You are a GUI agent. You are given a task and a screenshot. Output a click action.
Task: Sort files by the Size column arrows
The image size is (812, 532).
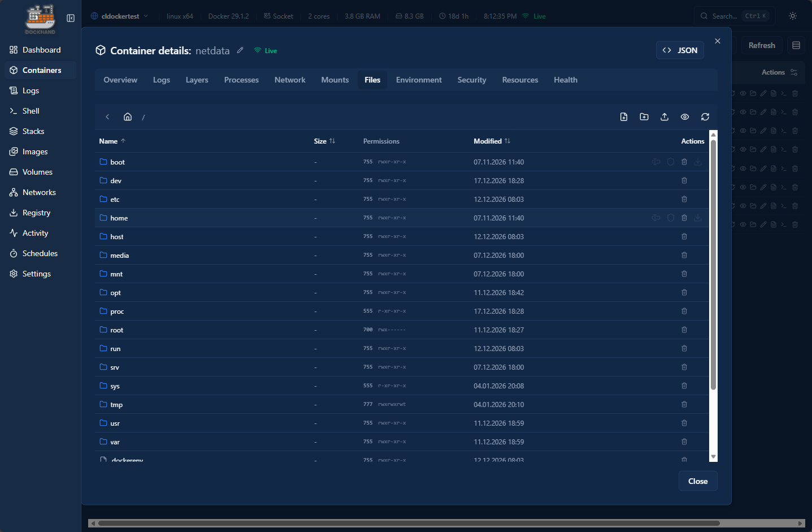pyautogui.click(x=332, y=141)
